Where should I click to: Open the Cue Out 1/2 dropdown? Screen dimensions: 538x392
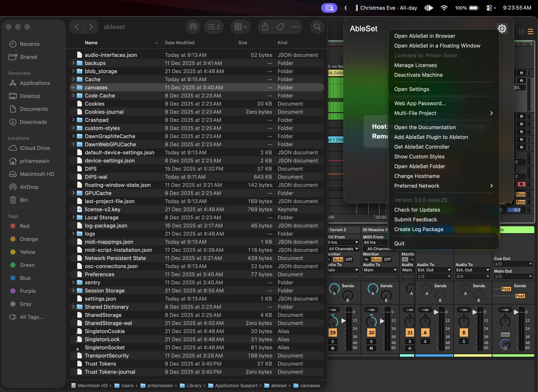coord(513,264)
